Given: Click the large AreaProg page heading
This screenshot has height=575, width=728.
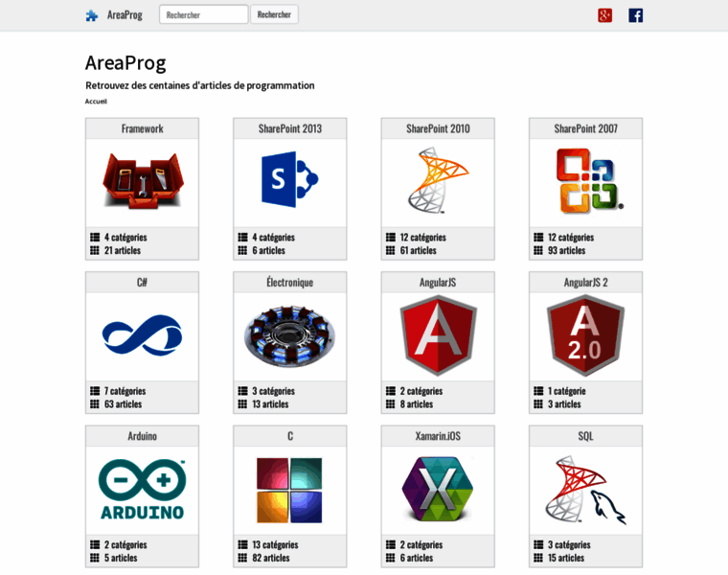Looking at the screenshot, I should click(x=125, y=63).
